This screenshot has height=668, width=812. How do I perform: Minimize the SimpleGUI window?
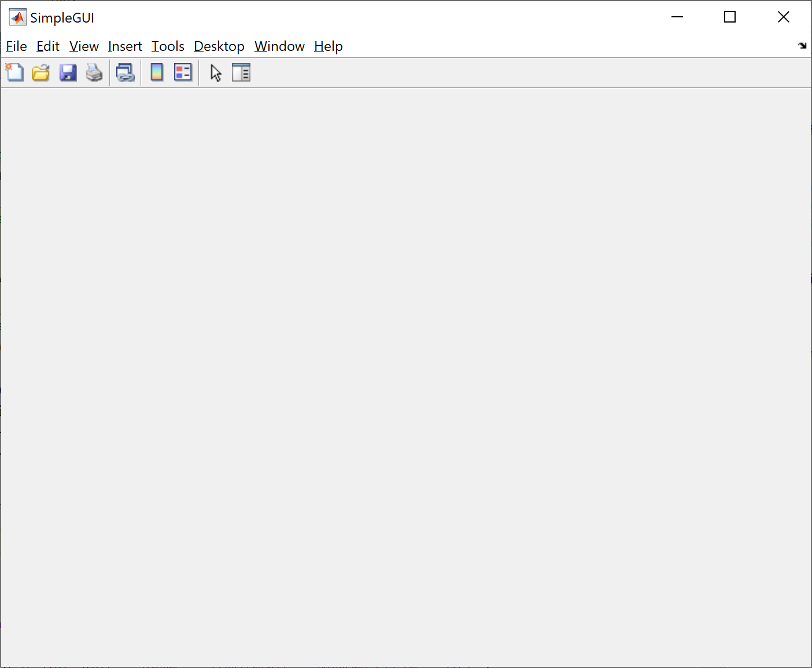(x=677, y=17)
